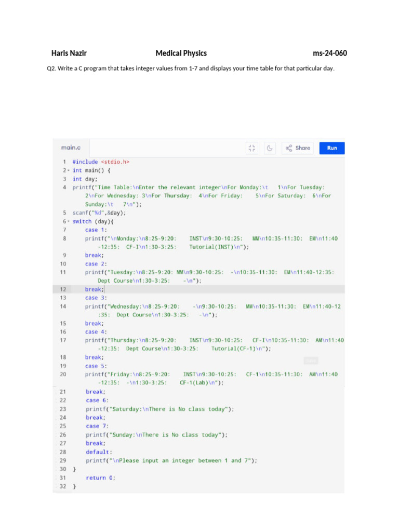The image size is (399, 532).
Task: Run the program with the Run button
Action: coord(332,148)
